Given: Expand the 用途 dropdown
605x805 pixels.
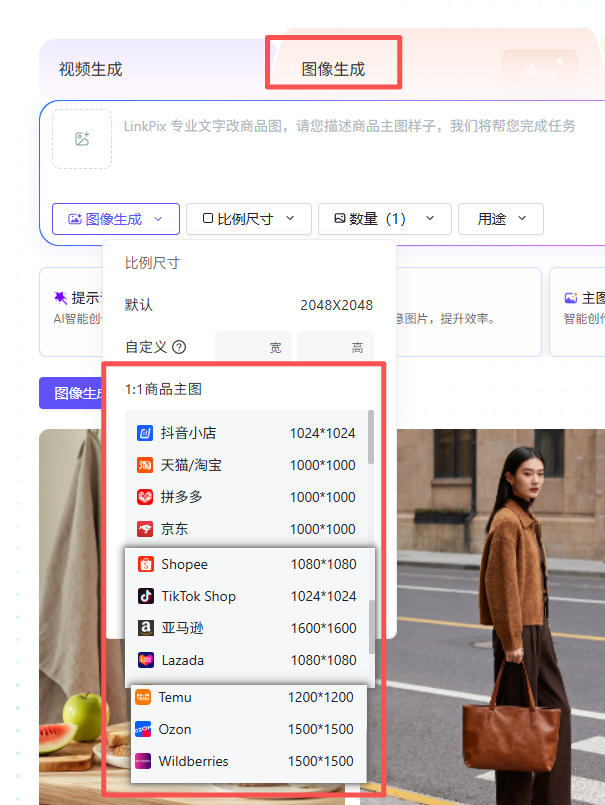Looking at the screenshot, I should (500, 219).
